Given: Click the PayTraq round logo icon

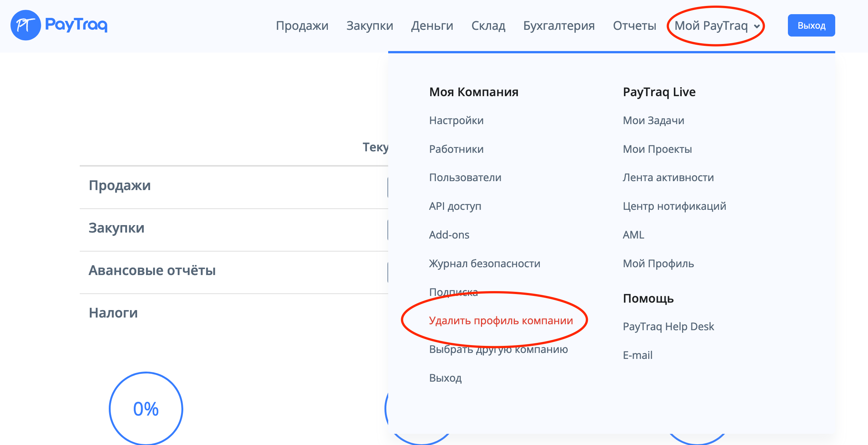Looking at the screenshot, I should 25,25.
